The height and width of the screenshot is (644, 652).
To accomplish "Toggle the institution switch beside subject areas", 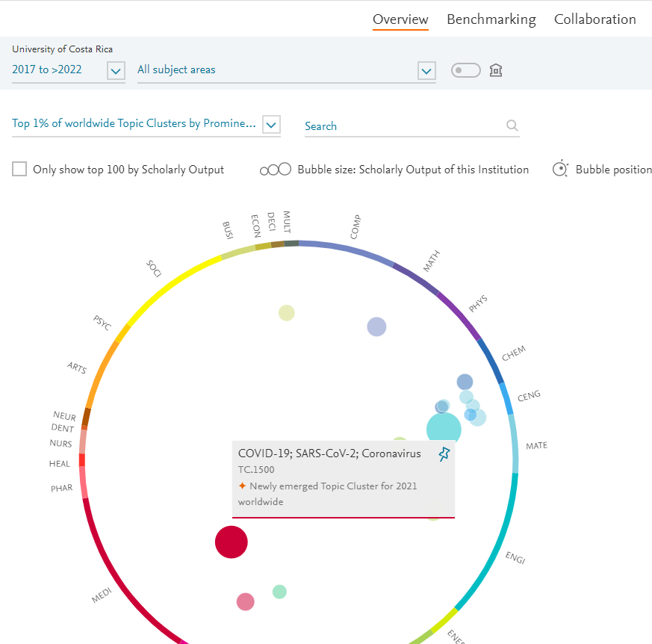I will [x=466, y=70].
